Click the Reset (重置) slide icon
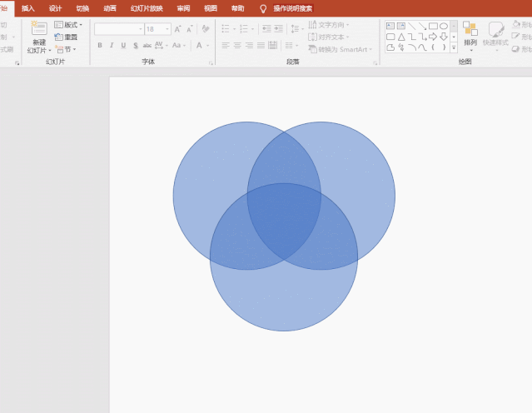532x413 pixels. [67, 37]
